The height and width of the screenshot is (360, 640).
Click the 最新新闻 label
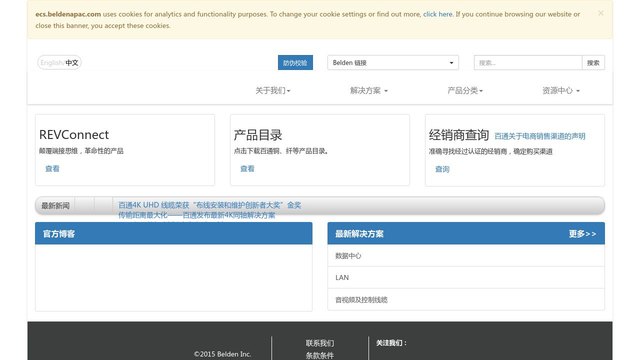coord(55,205)
